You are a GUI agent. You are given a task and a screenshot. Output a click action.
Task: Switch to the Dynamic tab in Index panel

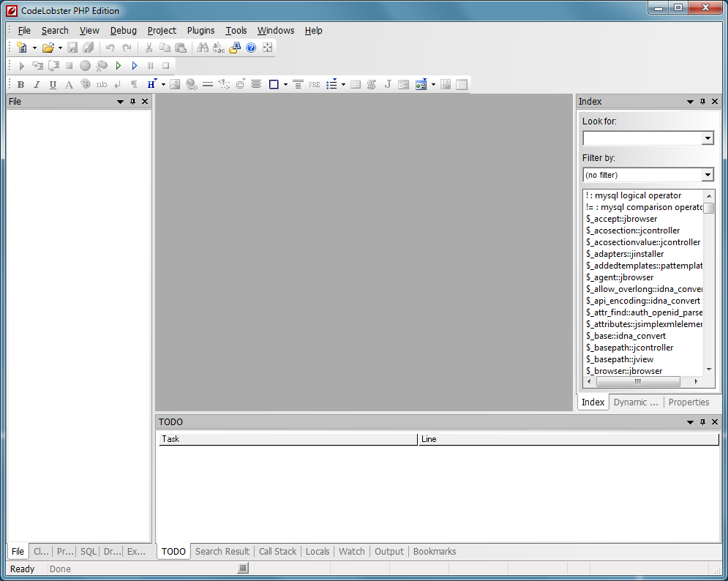pyautogui.click(x=636, y=402)
